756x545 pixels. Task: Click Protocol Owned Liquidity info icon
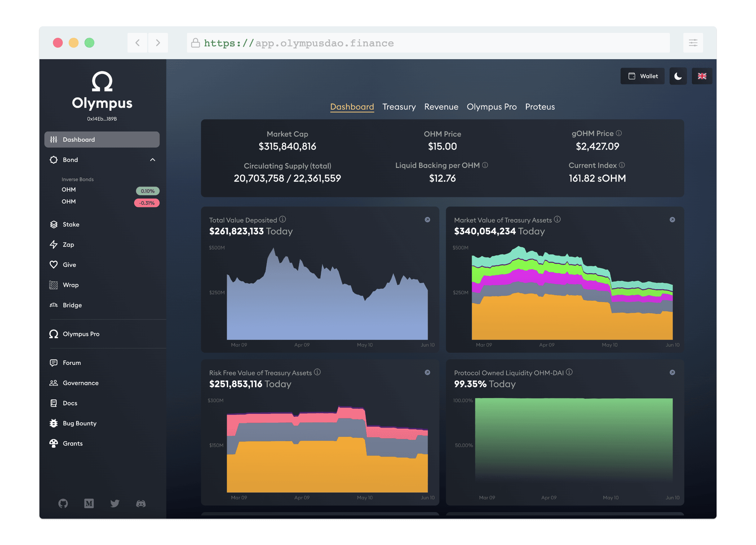point(569,372)
